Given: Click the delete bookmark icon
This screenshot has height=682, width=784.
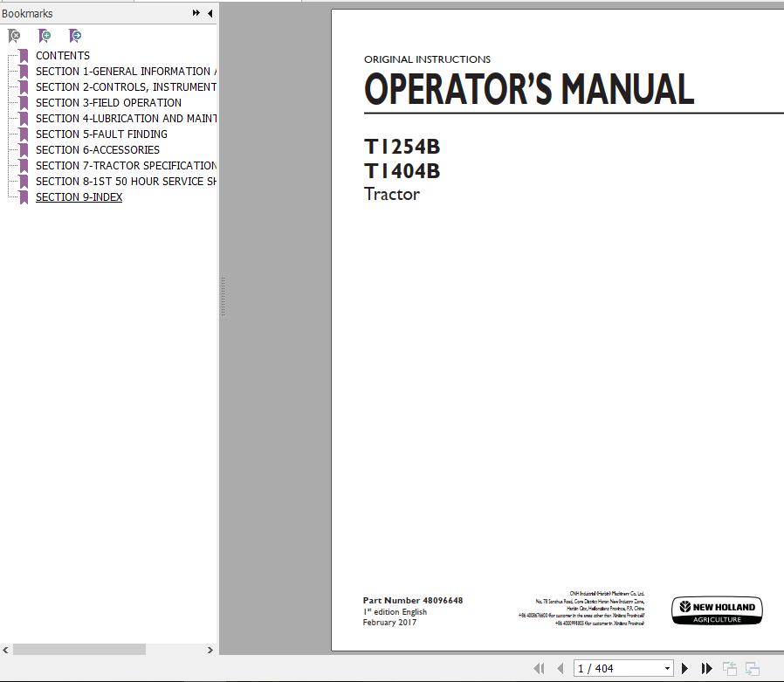Looking at the screenshot, I should click(14, 36).
